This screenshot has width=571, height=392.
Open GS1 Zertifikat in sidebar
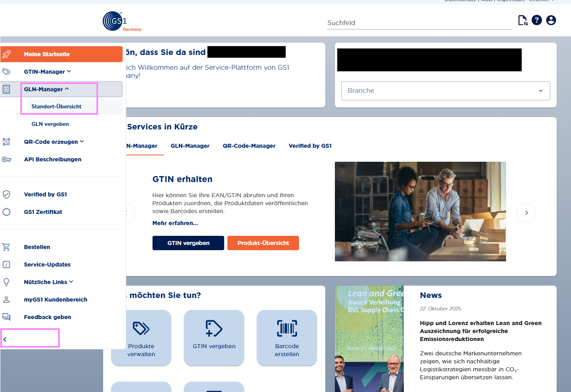43,212
